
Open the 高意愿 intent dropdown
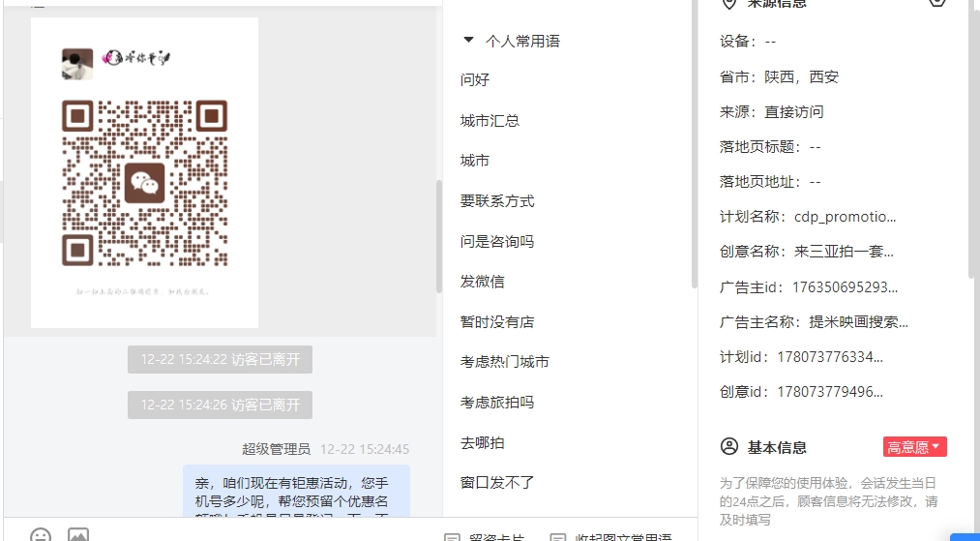915,447
